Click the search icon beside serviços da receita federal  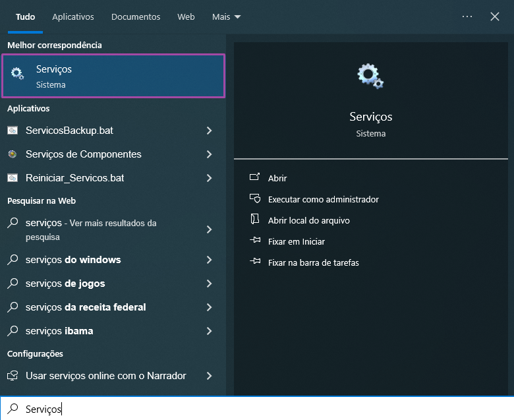click(x=13, y=307)
